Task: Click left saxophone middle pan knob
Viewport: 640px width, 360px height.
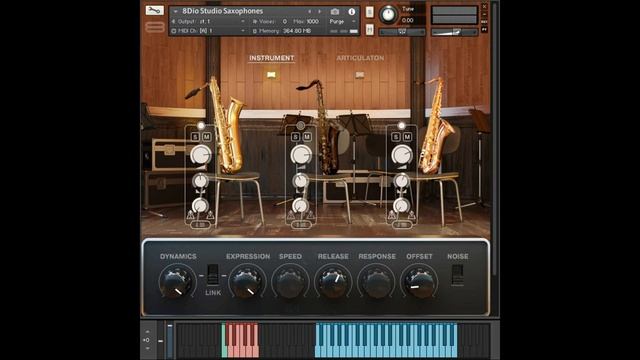Action: (200, 180)
